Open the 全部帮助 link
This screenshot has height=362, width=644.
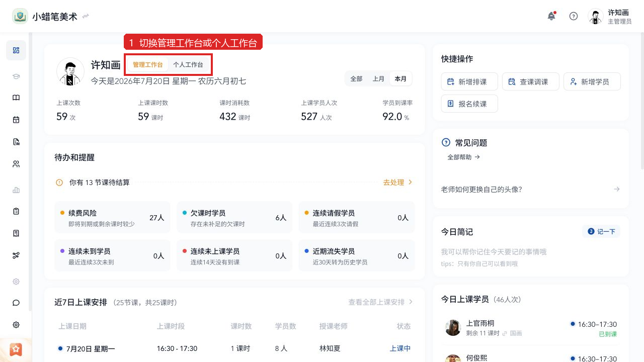coord(464,157)
